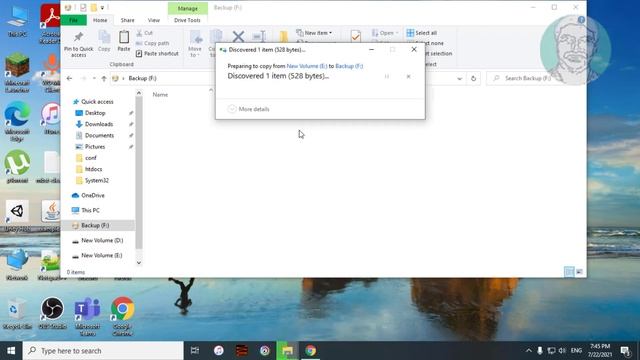Select the Share ribbon tab
This screenshot has width=640, height=360.
click(x=127, y=20)
